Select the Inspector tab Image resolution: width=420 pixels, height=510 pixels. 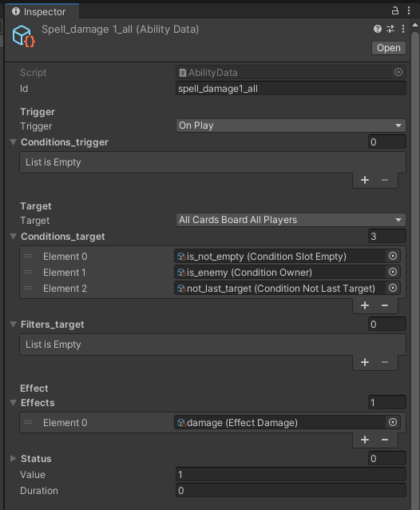(x=42, y=12)
